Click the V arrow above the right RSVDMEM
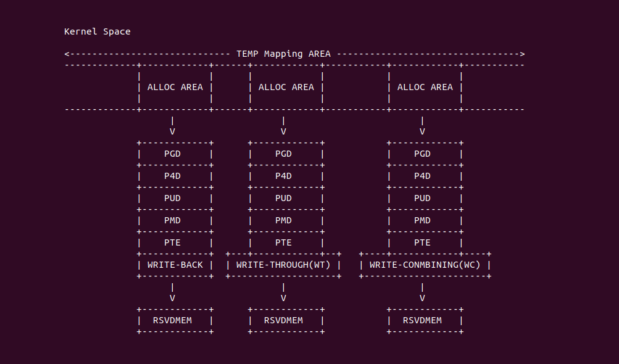Viewport: 619px width, 364px height. point(422,298)
